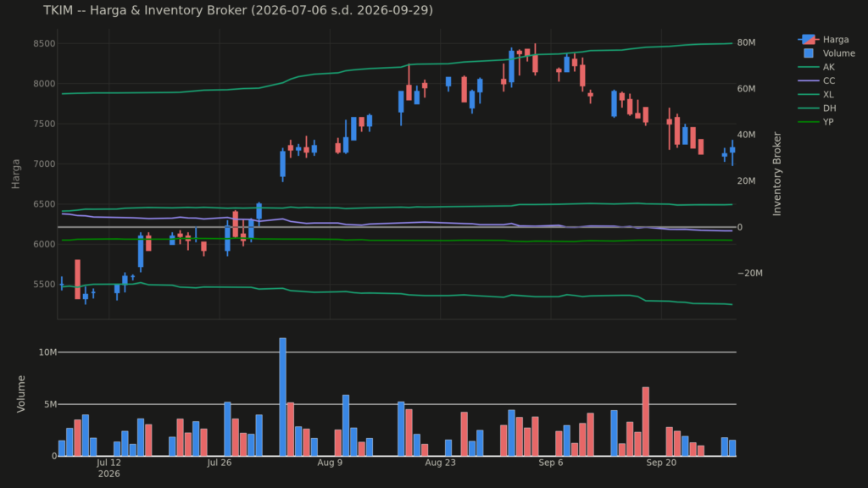Click the Jul 12 2026 date label
868x488 pixels.
[108, 468]
